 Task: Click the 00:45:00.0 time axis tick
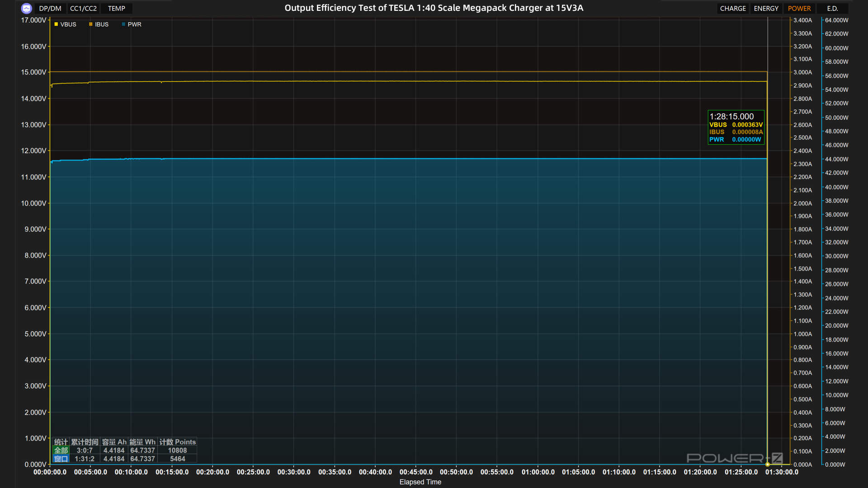coord(416,472)
